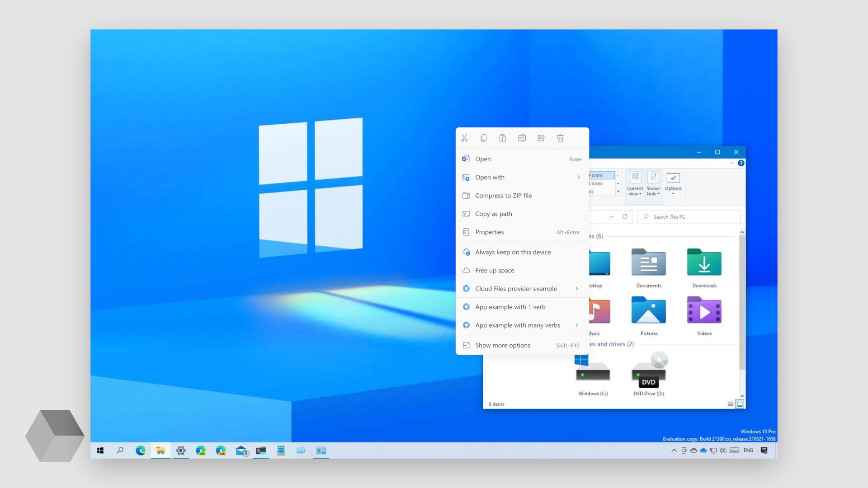Click the File Explorer taskbar icon
The height and width of the screenshot is (488, 868).
(160, 450)
